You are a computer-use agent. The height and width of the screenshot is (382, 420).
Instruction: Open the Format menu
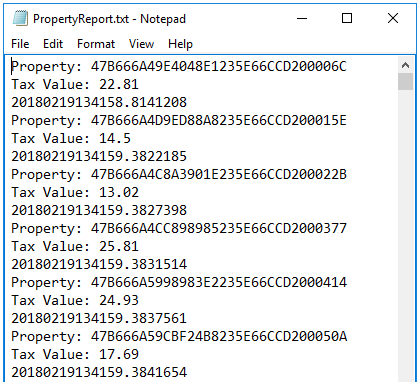point(96,44)
